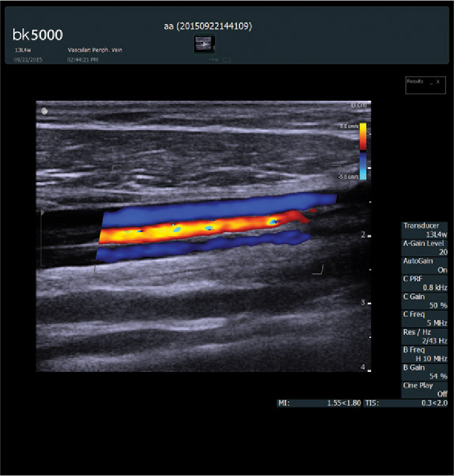
Task: Minimize the Results panel
Action: 431,82
